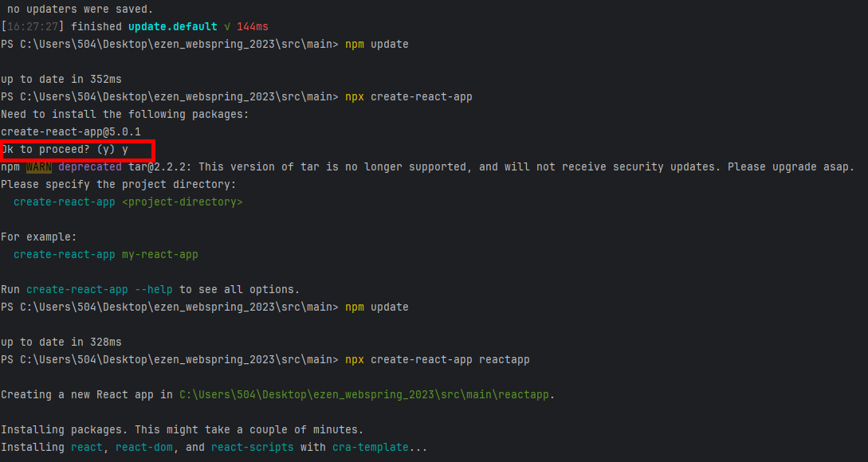Click the '[16:27:27]' timestamp
The height and width of the screenshot is (462, 868).
(x=33, y=26)
